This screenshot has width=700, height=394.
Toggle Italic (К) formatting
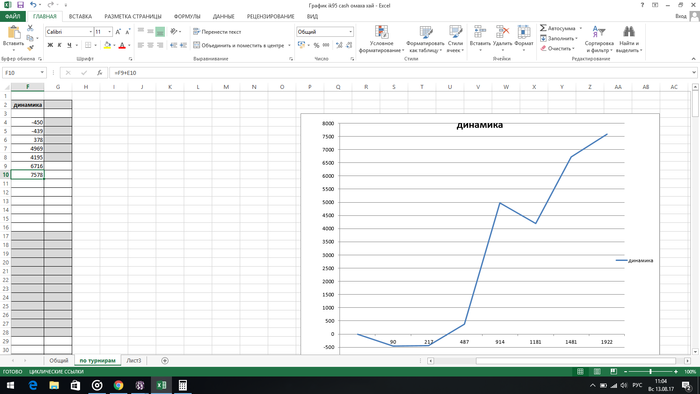[x=59, y=45]
